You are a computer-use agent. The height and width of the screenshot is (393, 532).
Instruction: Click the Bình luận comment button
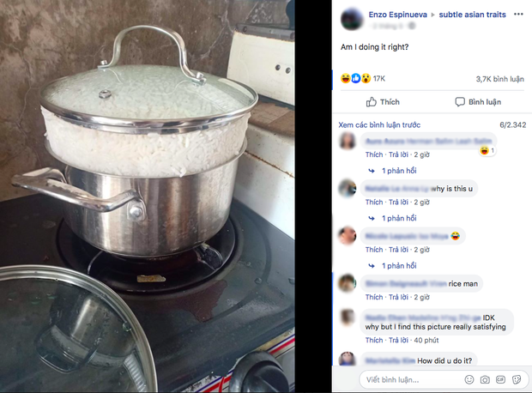tap(478, 102)
